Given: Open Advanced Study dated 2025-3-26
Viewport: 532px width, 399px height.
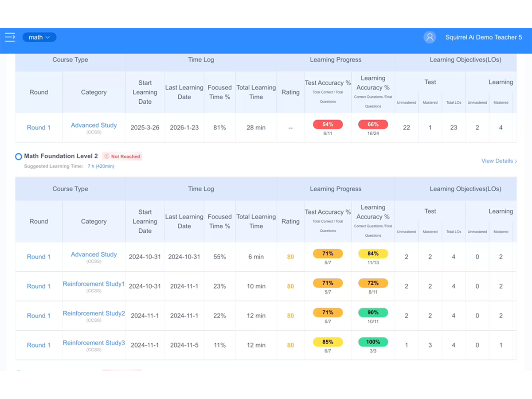Looking at the screenshot, I should (94, 125).
